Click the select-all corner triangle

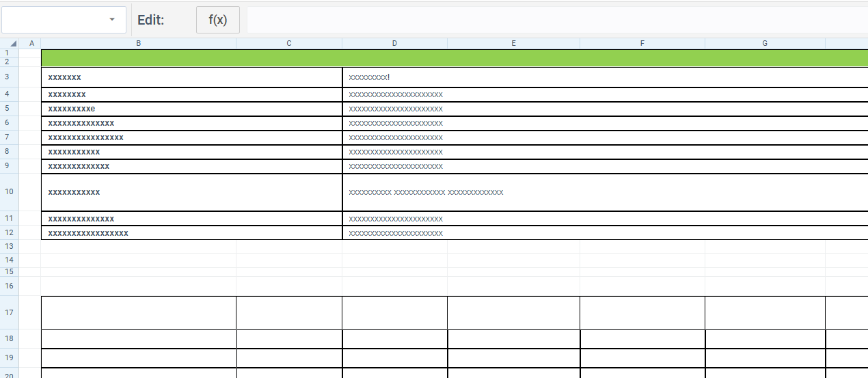tap(12, 44)
